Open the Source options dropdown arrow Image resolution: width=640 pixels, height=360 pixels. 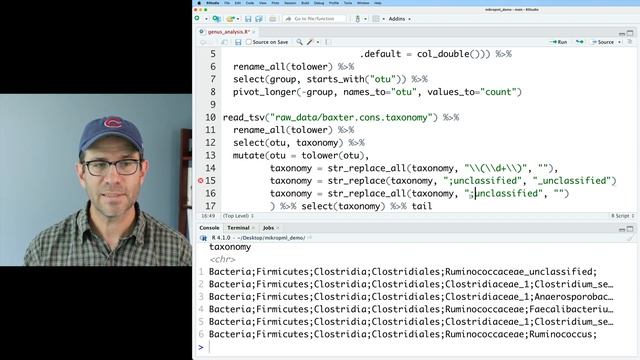click(619, 42)
